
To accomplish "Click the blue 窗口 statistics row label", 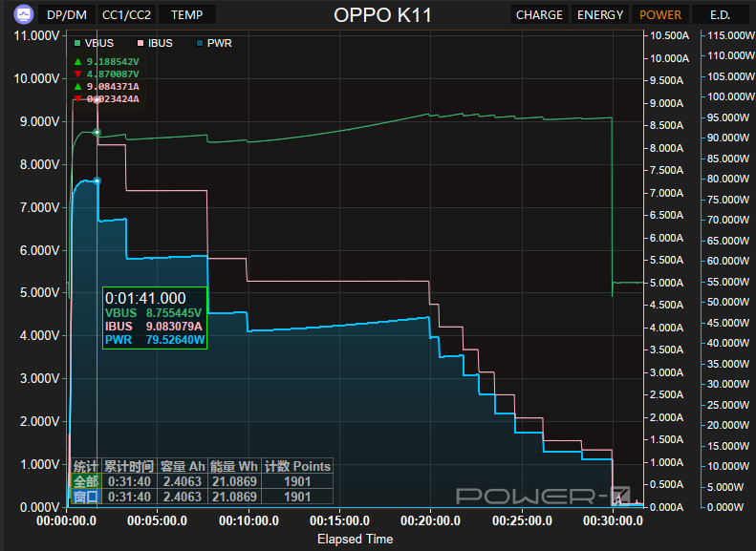I will (86, 497).
